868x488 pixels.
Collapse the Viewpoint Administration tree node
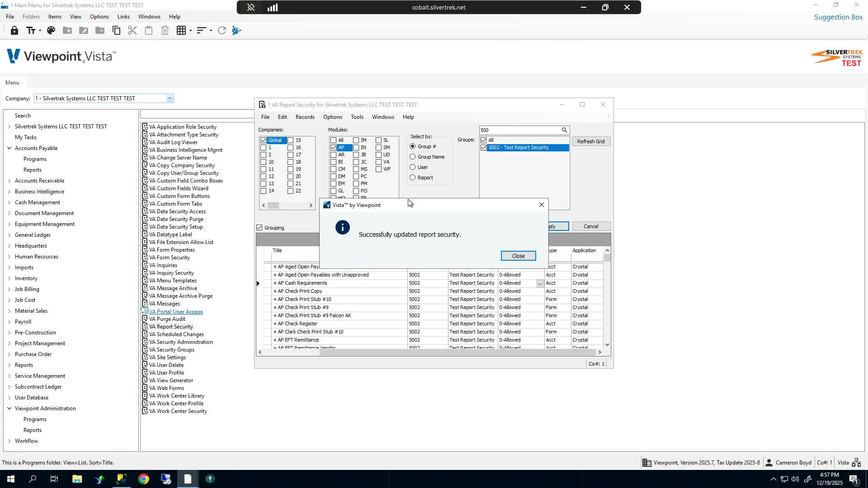point(9,408)
